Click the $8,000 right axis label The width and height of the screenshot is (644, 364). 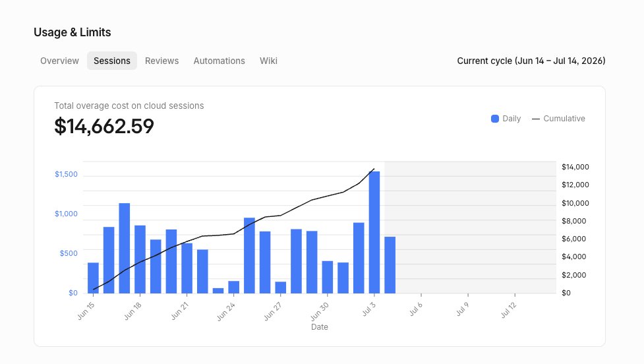pos(573,221)
